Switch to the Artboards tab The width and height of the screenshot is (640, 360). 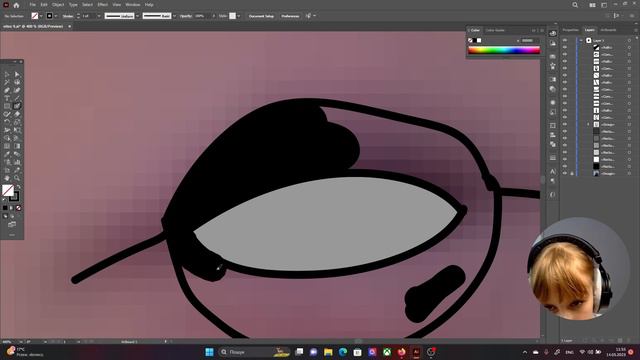608,30
